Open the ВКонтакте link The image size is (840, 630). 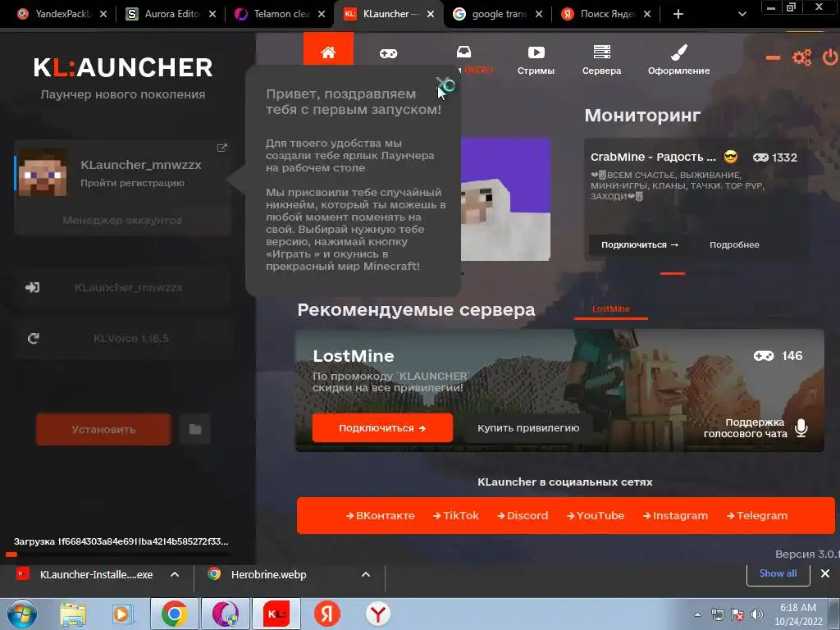[381, 515]
